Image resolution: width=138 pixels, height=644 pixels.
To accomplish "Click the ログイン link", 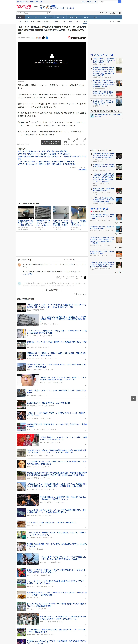I will (42, 8).
